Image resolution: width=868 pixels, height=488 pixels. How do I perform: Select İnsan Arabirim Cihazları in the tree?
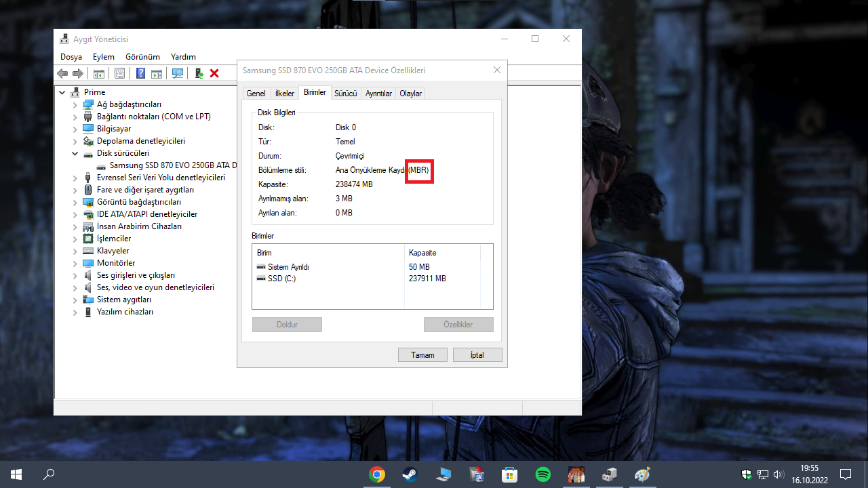point(139,226)
